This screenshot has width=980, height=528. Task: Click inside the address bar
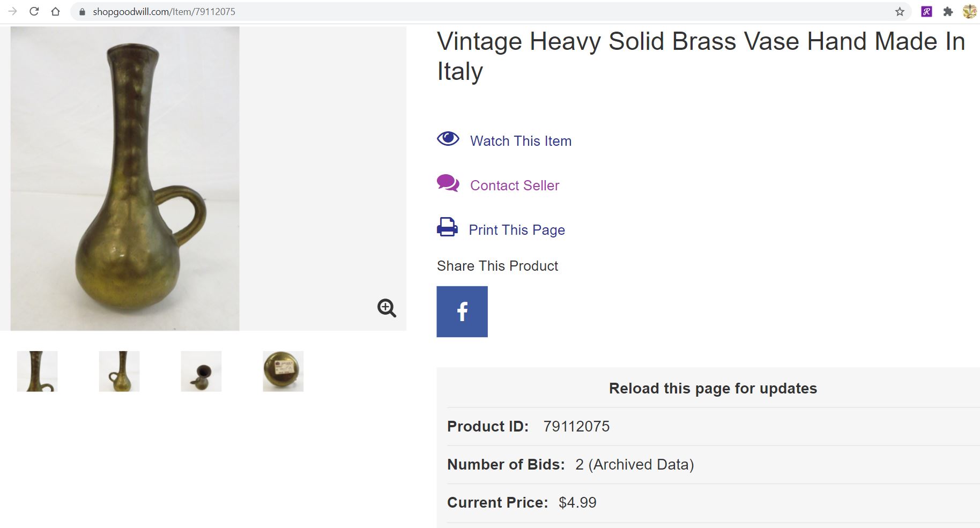click(214, 11)
